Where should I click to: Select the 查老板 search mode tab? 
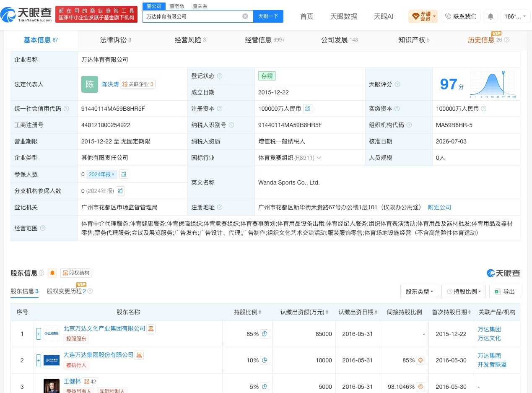click(177, 6)
